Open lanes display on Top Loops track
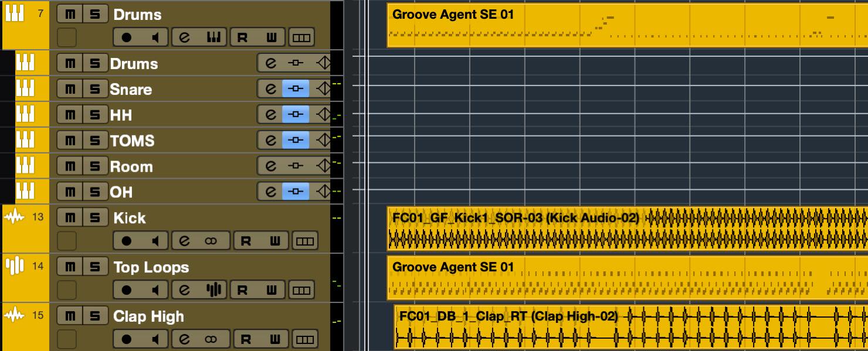The height and width of the screenshot is (351, 868). (x=301, y=290)
